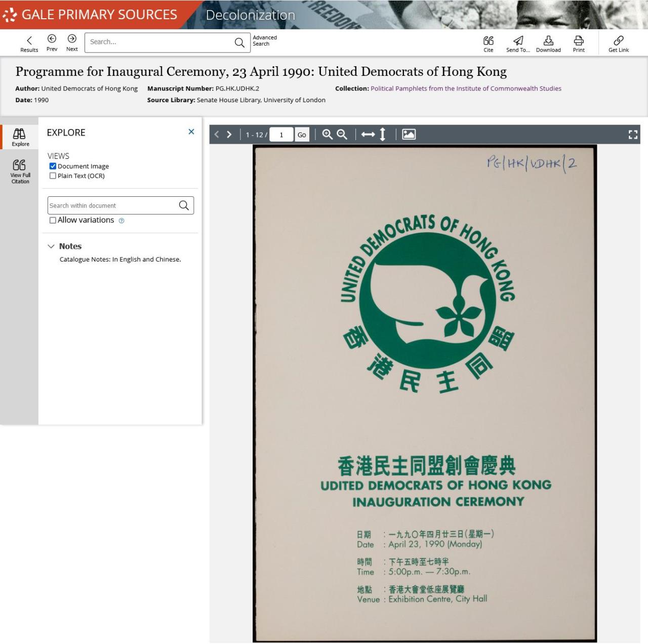
Task: Open the Cite tool
Action: 488,44
